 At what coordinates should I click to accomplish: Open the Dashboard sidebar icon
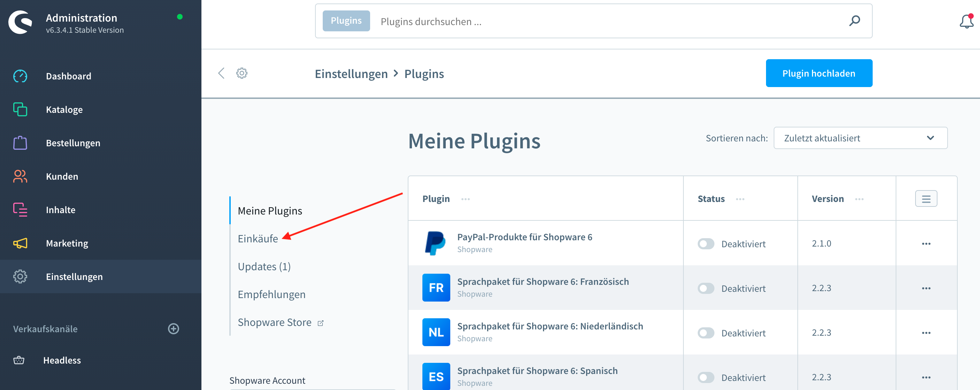pyautogui.click(x=20, y=76)
